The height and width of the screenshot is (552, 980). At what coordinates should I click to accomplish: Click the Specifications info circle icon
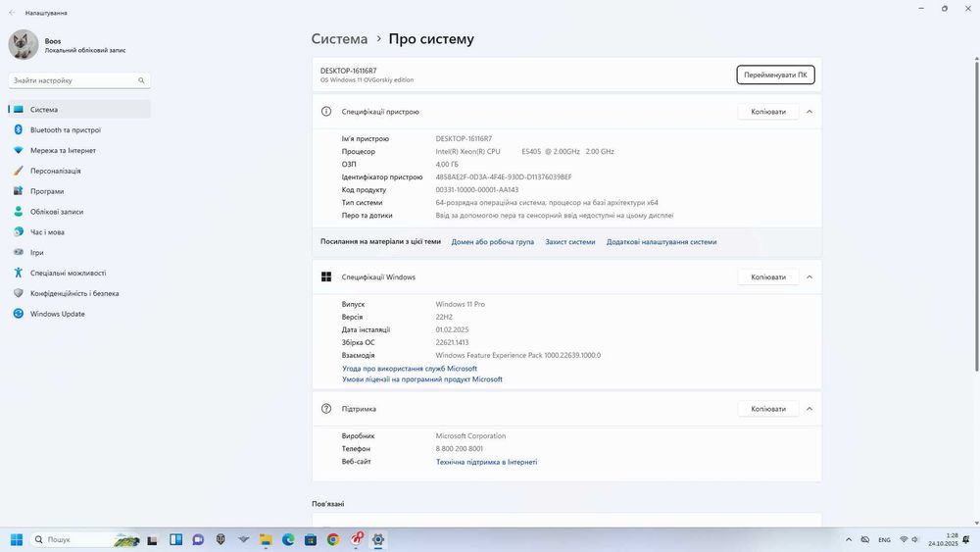click(326, 111)
